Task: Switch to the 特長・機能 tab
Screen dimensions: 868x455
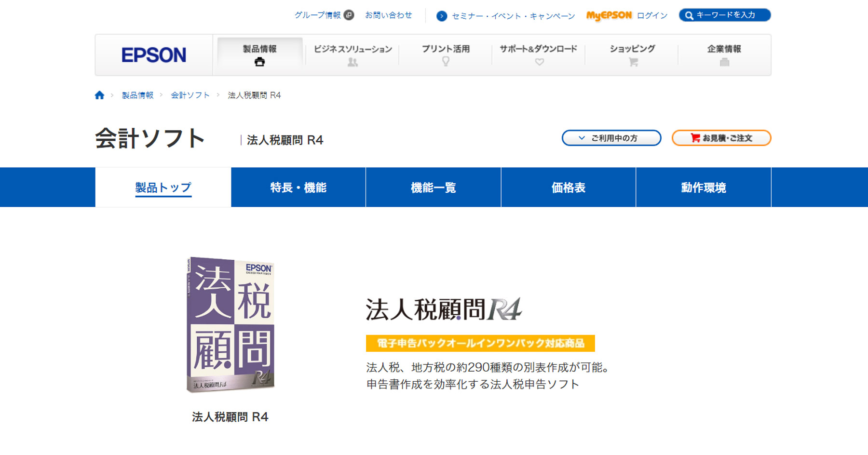Action: point(298,187)
